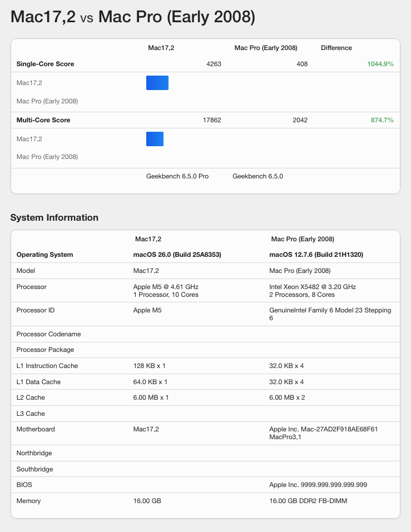Select the 874.7% multi-core difference value
The height and width of the screenshot is (532, 411).
point(382,120)
